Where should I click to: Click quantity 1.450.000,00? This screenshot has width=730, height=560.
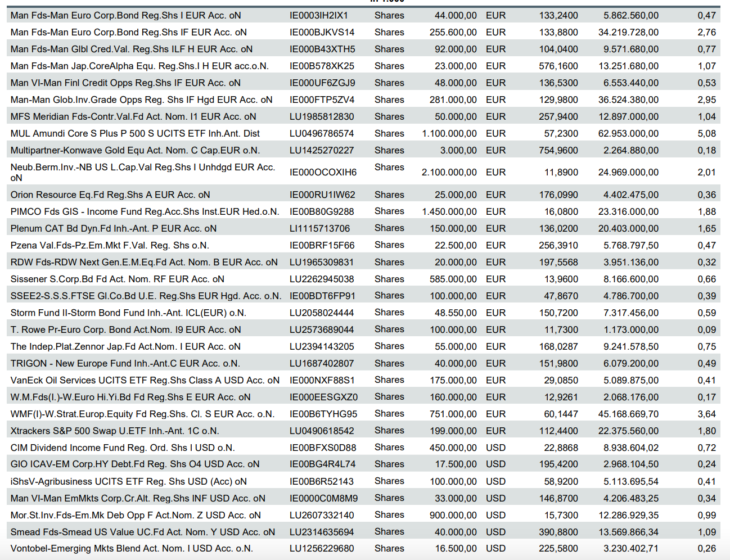pyautogui.click(x=449, y=212)
